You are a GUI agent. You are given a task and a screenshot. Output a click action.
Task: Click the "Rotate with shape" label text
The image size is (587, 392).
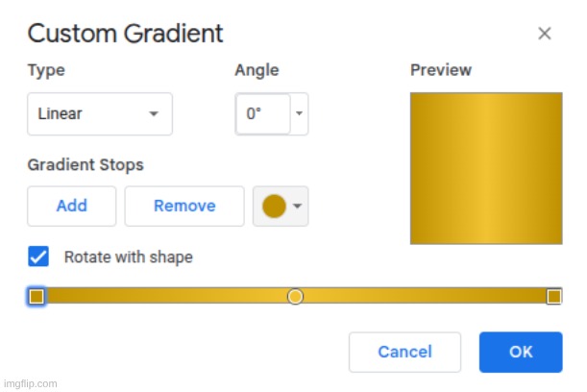128,257
